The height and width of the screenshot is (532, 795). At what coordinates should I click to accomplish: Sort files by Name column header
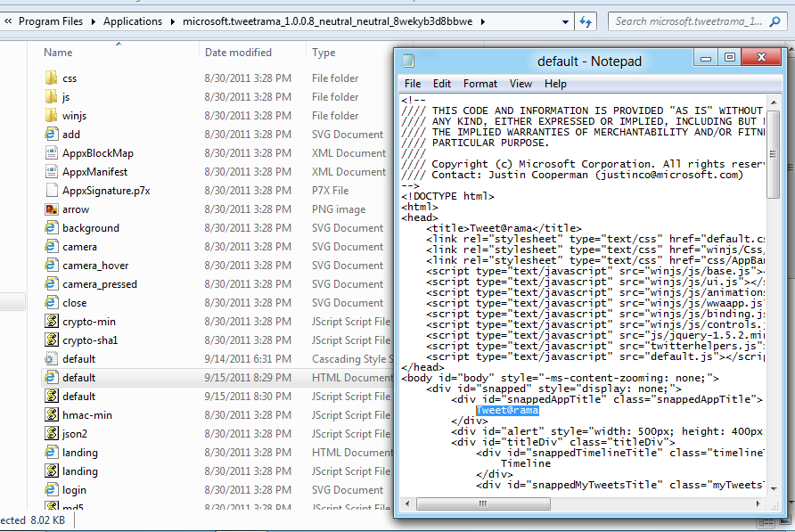click(x=118, y=53)
